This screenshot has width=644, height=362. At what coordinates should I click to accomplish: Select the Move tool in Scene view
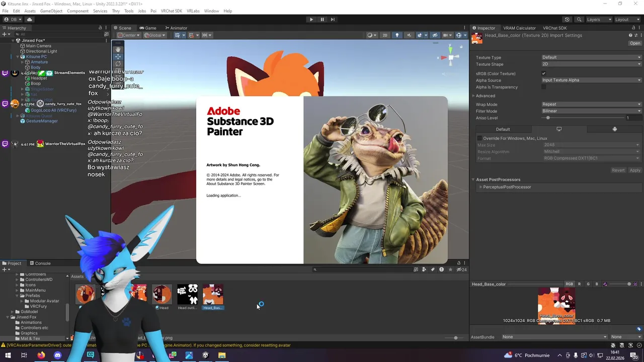tap(118, 56)
